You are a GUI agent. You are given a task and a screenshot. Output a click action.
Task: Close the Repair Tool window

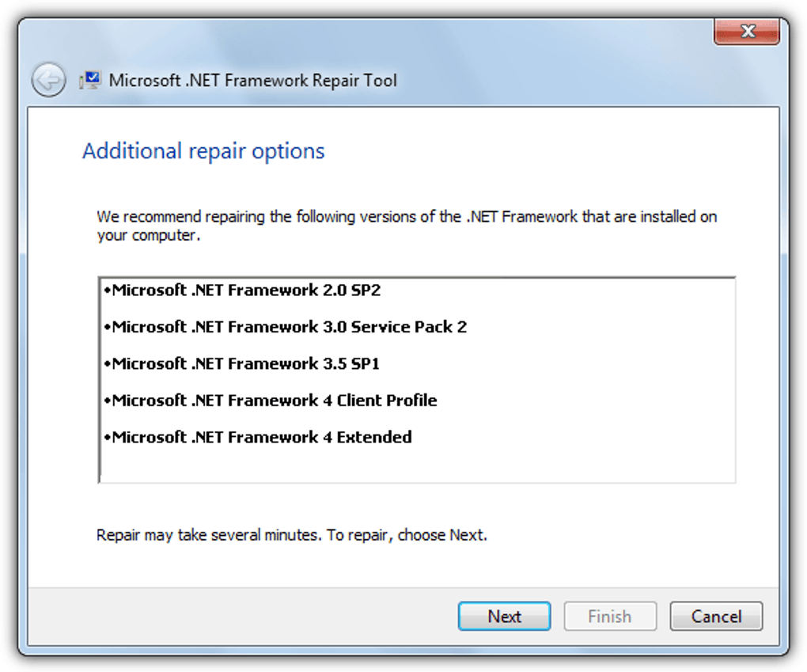click(x=746, y=32)
